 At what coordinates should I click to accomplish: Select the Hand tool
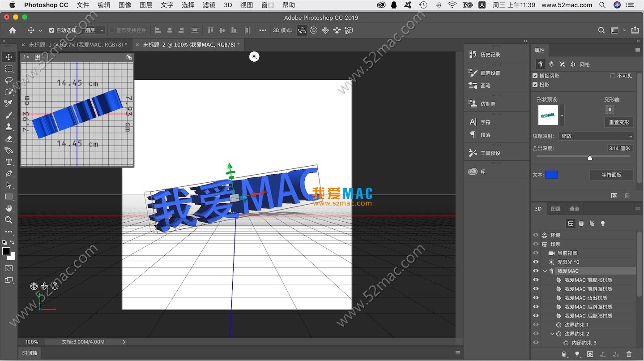(x=9, y=208)
